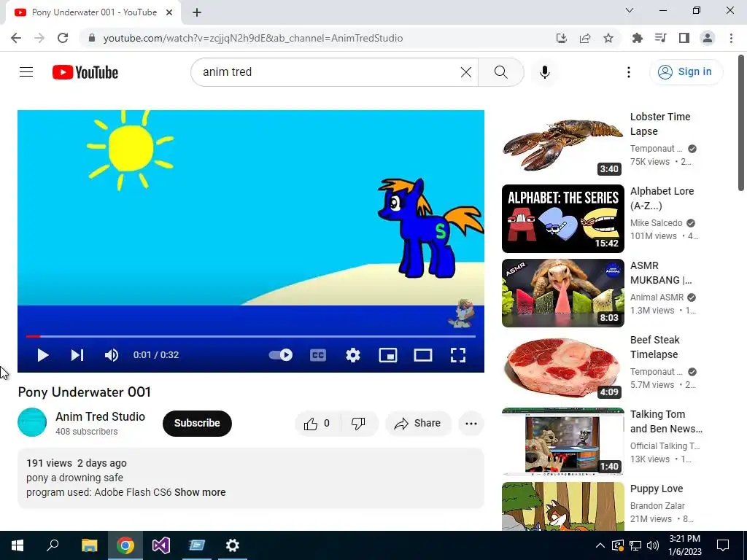Image resolution: width=747 pixels, height=560 pixels.
Task: Share the video
Action: [x=418, y=424]
